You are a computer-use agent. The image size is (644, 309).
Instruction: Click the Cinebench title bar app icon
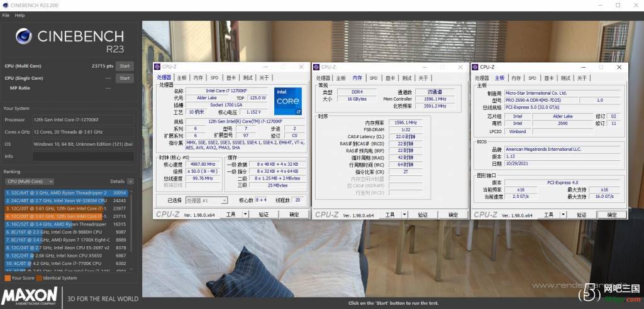pos(5,5)
